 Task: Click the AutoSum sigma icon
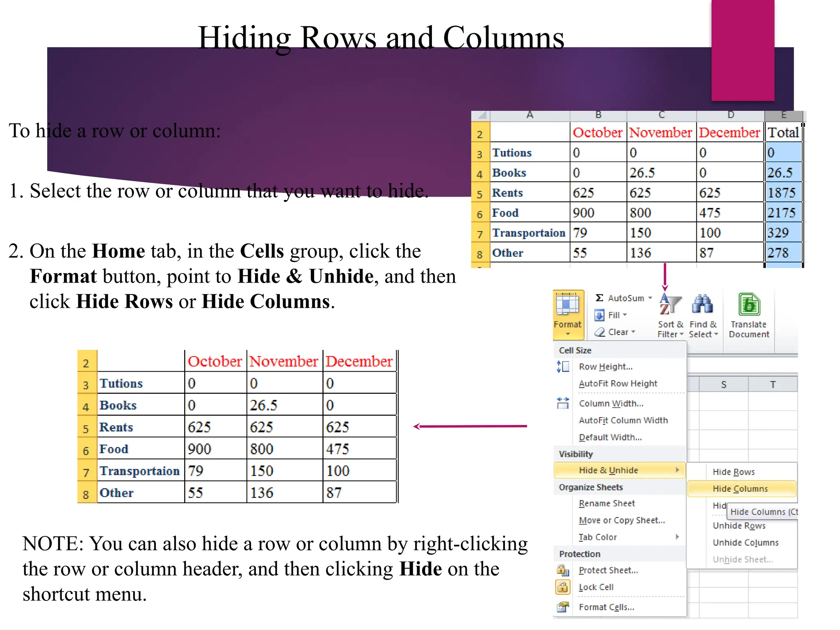tap(599, 298)
